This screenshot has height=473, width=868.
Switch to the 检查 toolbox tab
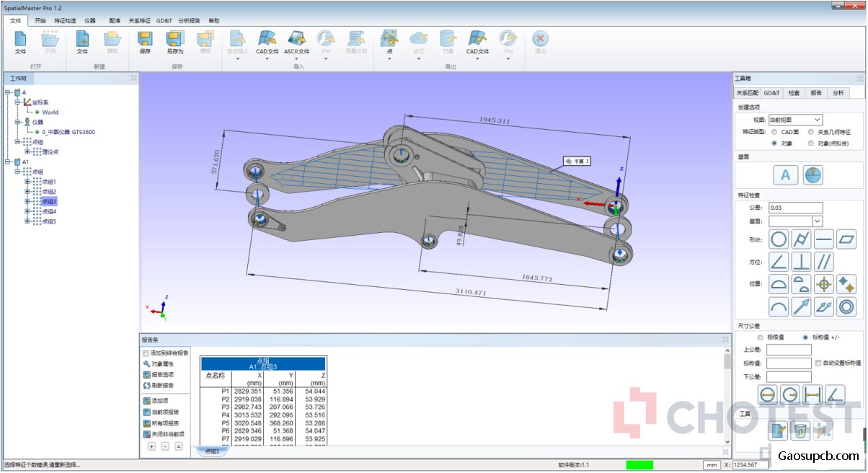click(794, 93)
